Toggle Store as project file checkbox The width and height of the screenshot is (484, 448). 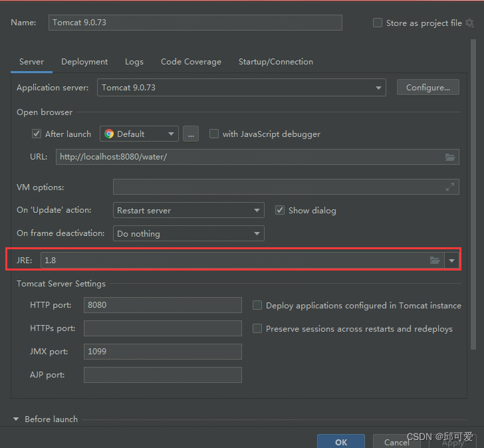[377, 23]
